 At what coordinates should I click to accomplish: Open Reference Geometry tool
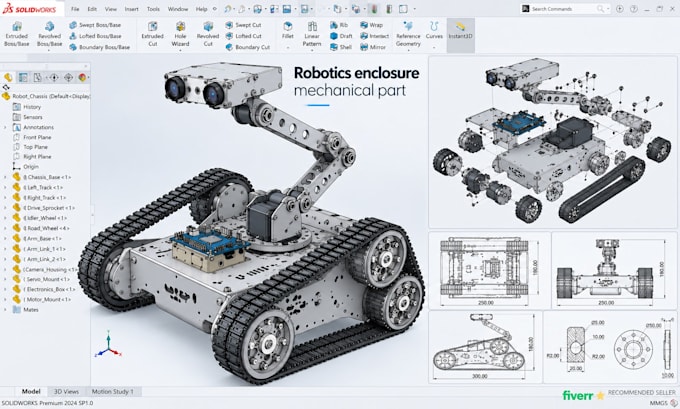pos(408,33)
